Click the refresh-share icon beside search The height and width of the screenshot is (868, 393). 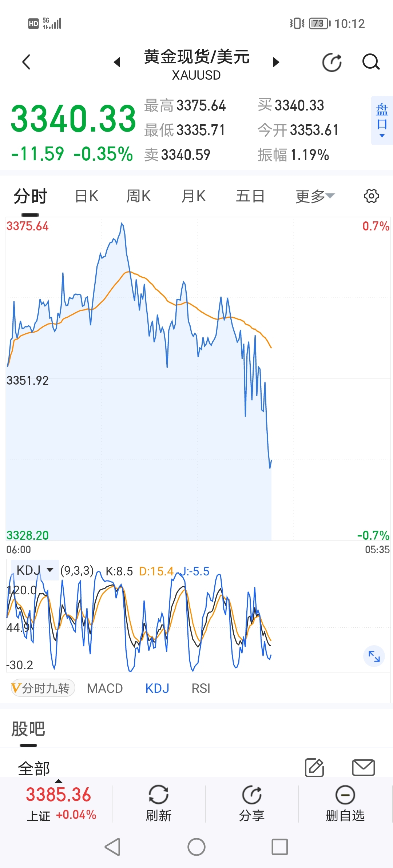(332, 62)
